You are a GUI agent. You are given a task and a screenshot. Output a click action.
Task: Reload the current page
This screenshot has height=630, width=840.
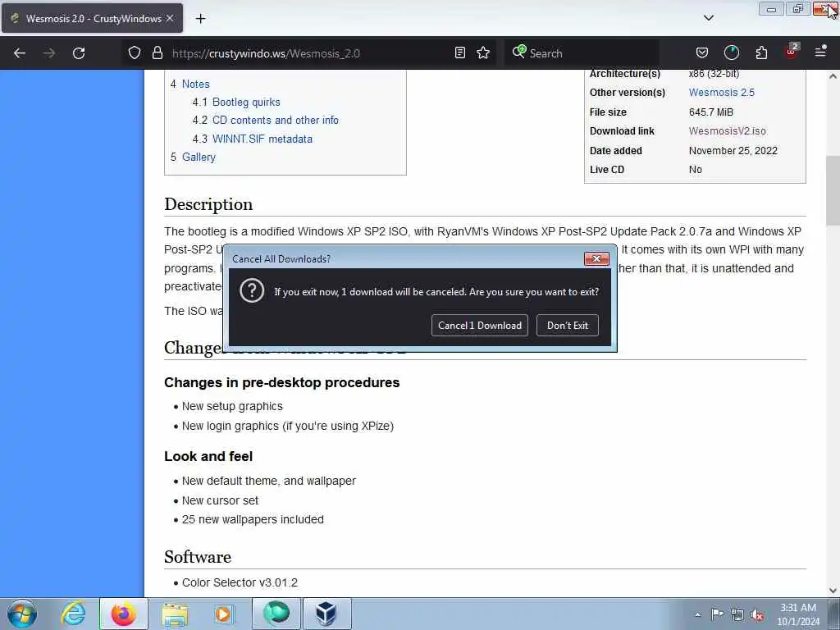click(x=79, y=53)
